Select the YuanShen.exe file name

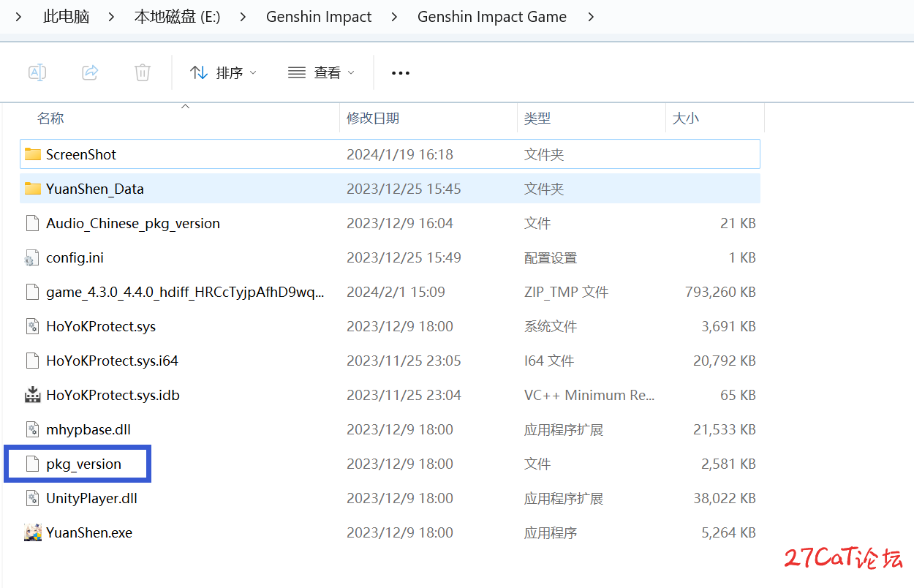[x=89, y=532]
